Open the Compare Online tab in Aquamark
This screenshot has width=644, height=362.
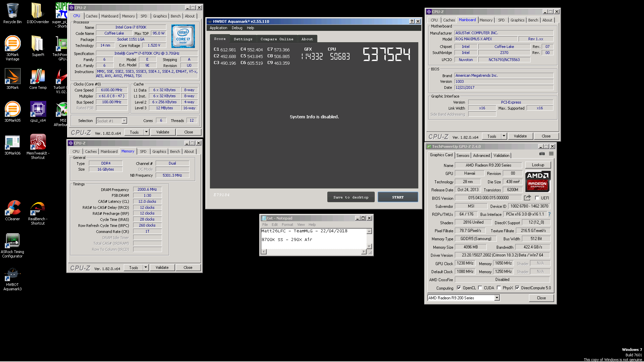pos(277,39)
